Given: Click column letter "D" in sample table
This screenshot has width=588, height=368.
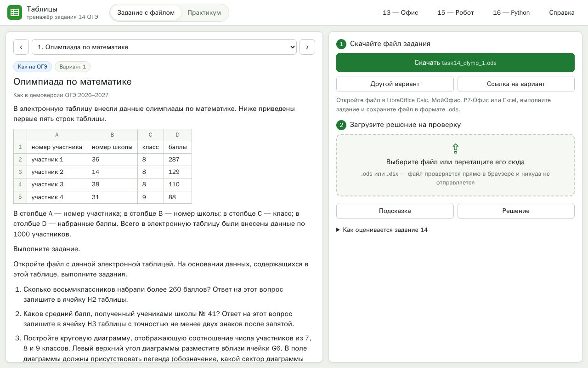Looking at the screenshot, I should (x=178, y=135).
